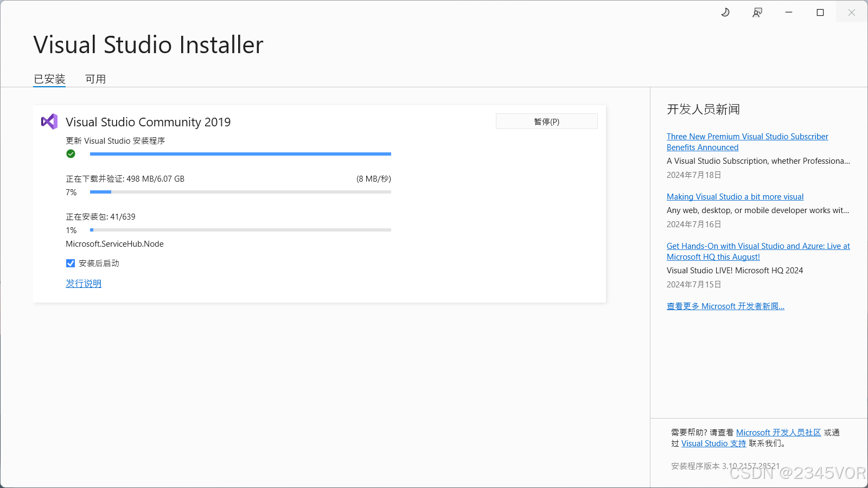Click the 正在安装包: 41/639 text

[100, 217]
